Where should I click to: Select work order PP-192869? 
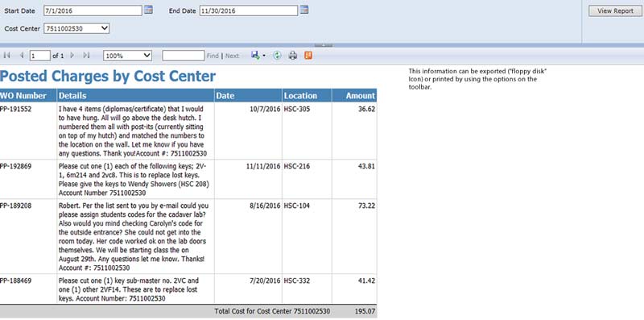tap(15, 167)
